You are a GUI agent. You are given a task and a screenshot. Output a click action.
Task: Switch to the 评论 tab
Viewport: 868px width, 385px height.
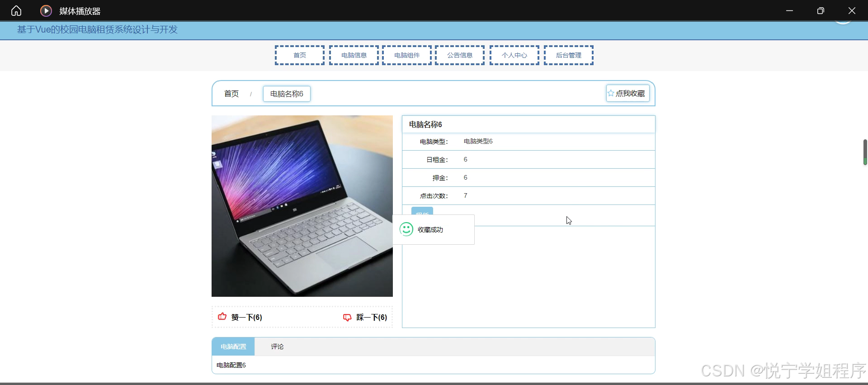277,347
